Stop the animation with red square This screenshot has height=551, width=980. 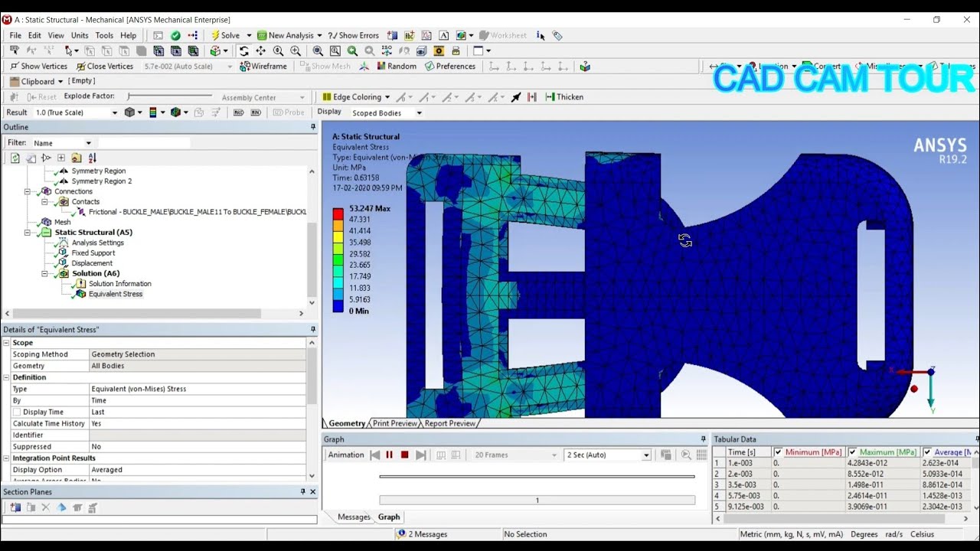coord(405,455)
